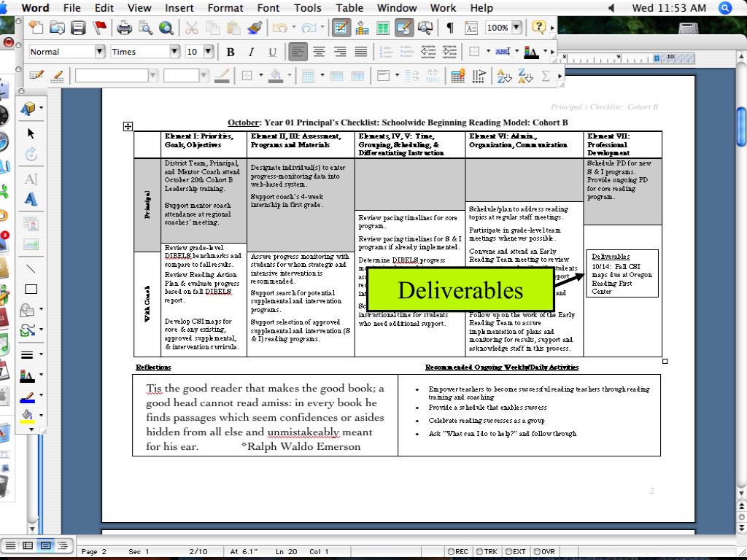Sort Ascending A-Z icon
Screen dimensions: 747x560
(503, 76)
